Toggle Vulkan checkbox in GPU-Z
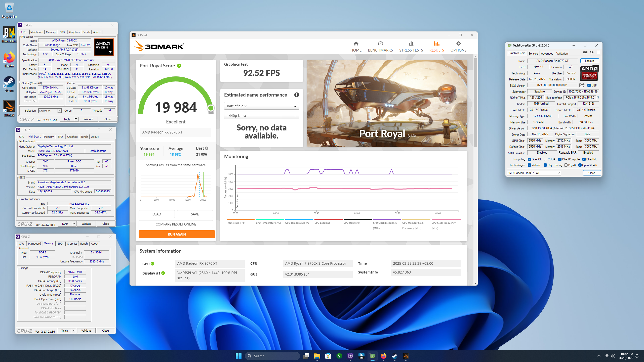 pos(529,165)
